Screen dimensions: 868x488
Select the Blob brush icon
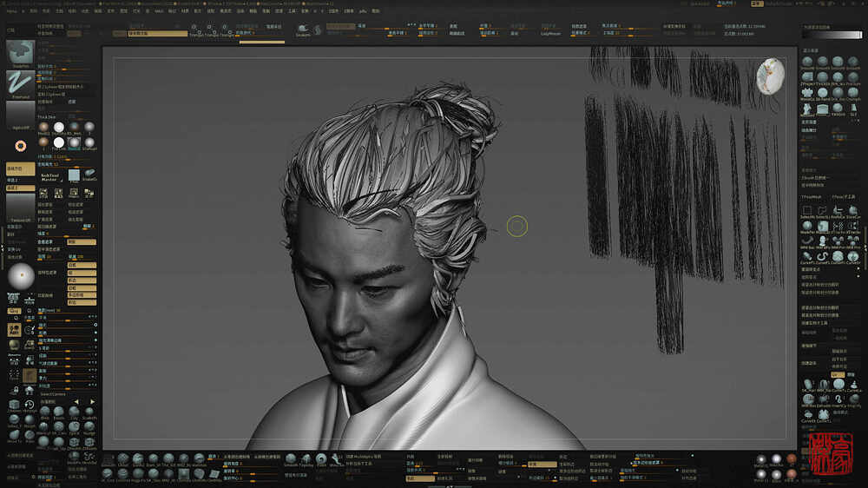tap(44, 412)
